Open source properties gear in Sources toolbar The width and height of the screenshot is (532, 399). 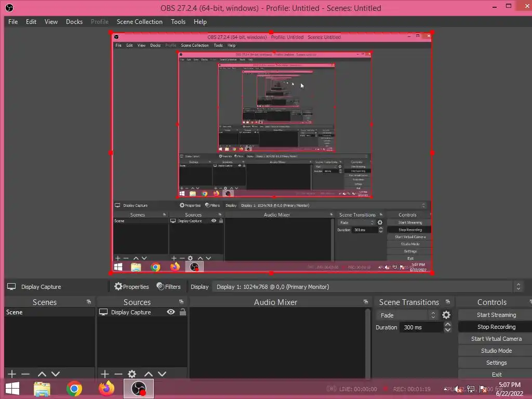pyautogui.click(x=132, y=374)
